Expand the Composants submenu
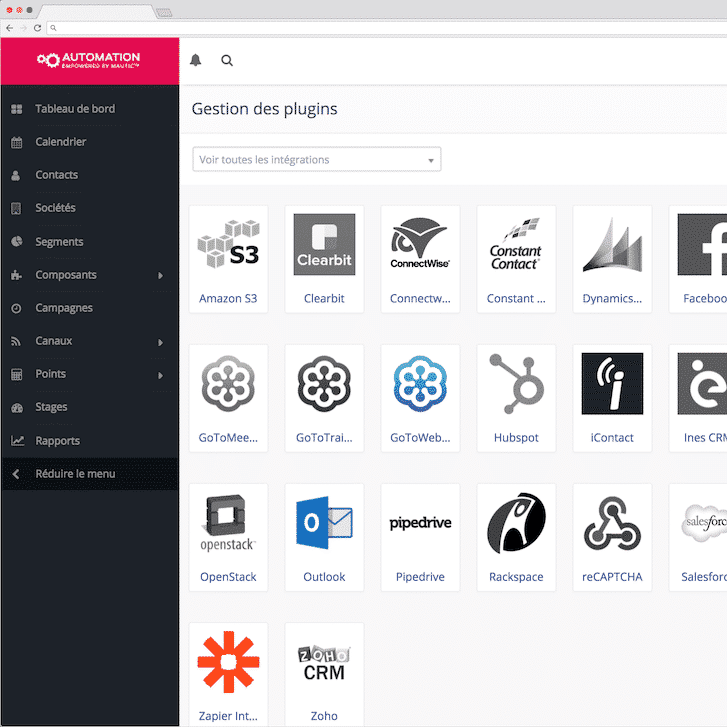The image size is (727, 727). (160, 275)
